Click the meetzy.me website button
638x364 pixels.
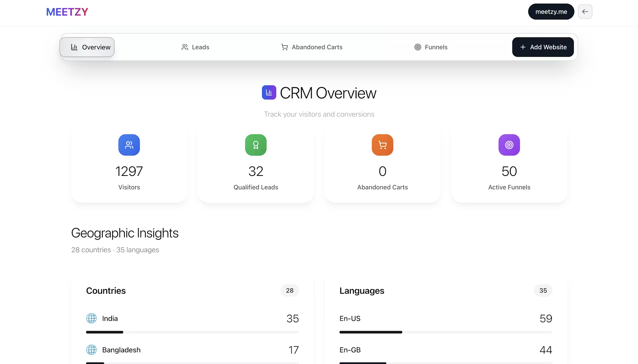click(551, 12)
